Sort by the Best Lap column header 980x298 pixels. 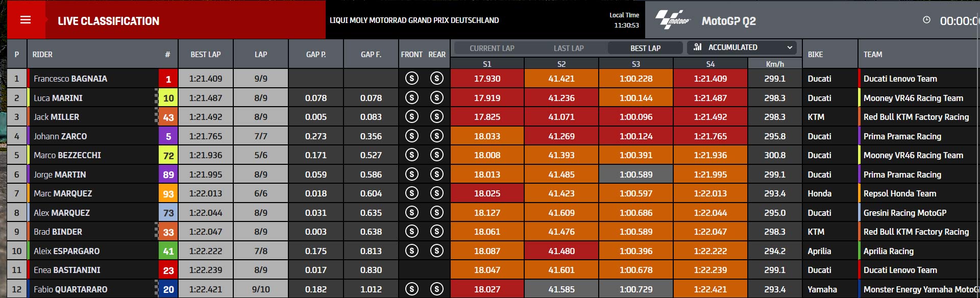pos(206,54)
